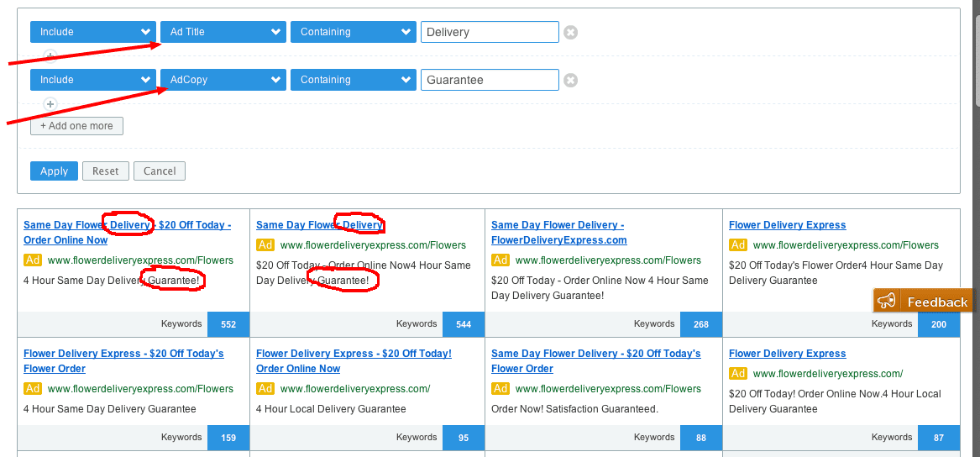Click plus icon under second filter row
This screenshot has width=980, height=457.
pyautogui.click(x=50, y=104)
